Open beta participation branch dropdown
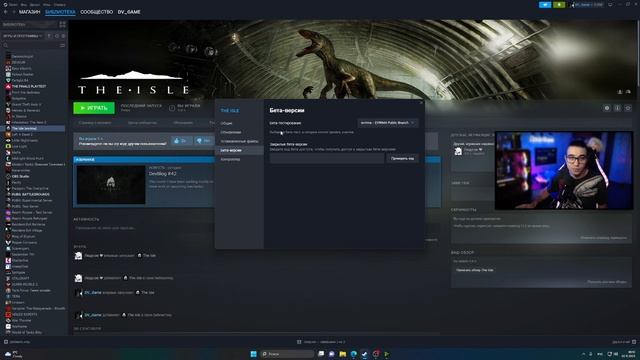 (x=388, y=122)
